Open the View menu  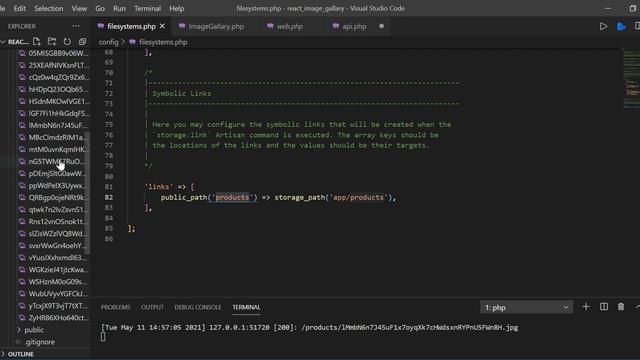click(79, 8)
